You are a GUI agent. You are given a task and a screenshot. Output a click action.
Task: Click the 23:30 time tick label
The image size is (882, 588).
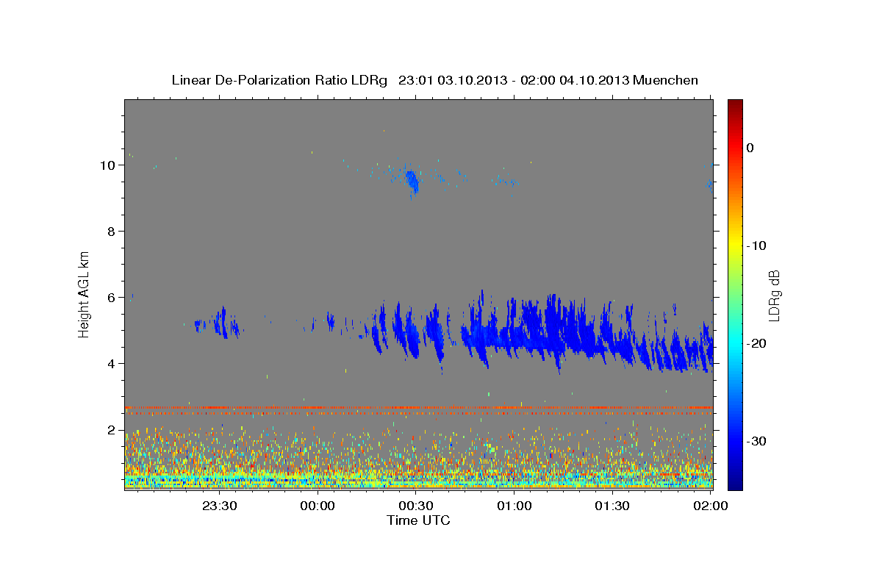(x=220, y=506)
